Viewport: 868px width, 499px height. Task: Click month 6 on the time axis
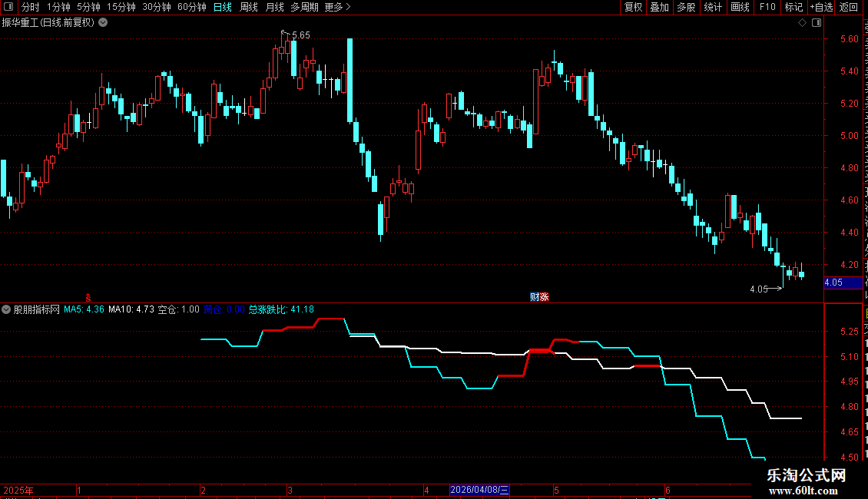click(668, 490)
